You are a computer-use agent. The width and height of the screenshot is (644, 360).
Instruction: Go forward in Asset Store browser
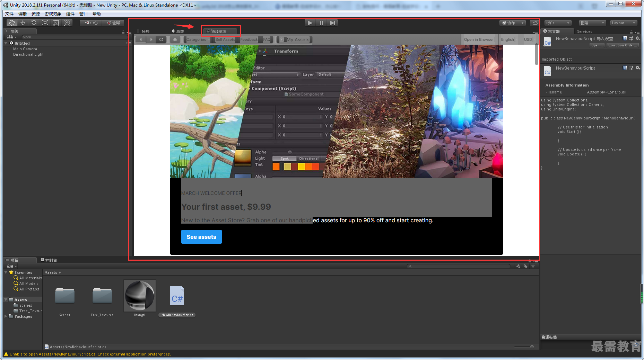151,39
